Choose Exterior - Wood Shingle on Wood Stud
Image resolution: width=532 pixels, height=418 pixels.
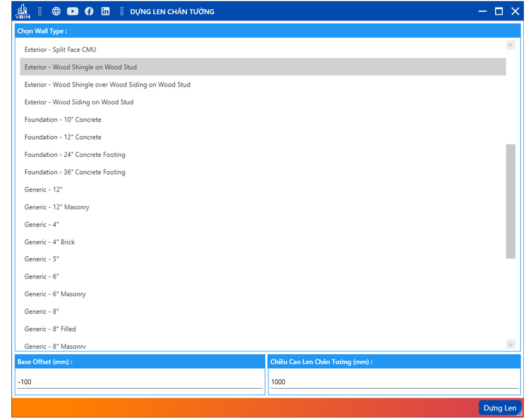point(81,67)
